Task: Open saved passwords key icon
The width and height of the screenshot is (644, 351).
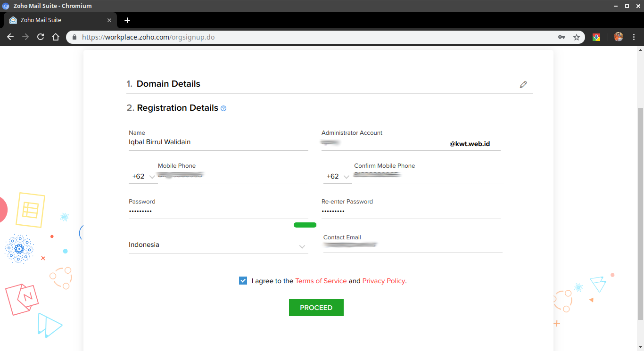Action: (x=561, y=37)
